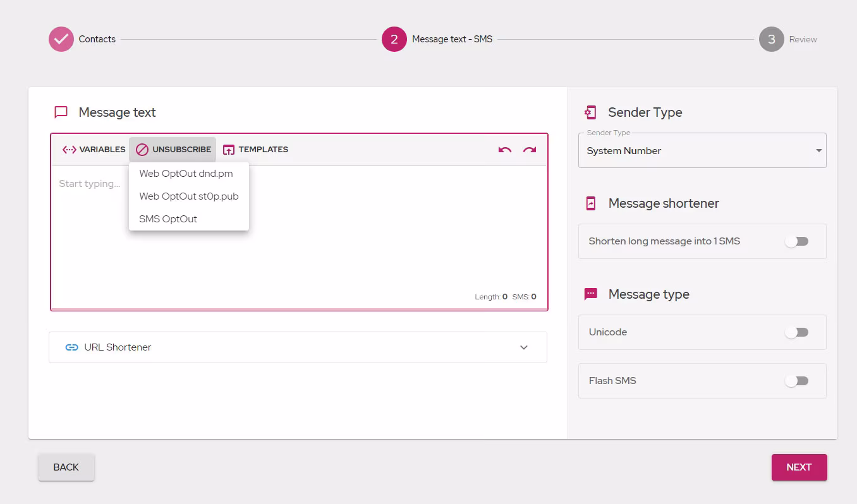This screenshot has width=857, height=504.
Task: Open the Variables menu
Action: [x=94, y=150]
